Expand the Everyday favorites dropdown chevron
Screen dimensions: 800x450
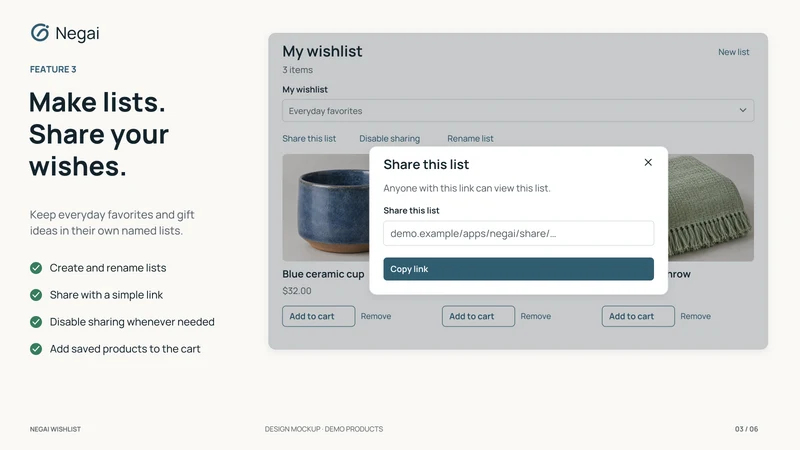tap(743, 110)
